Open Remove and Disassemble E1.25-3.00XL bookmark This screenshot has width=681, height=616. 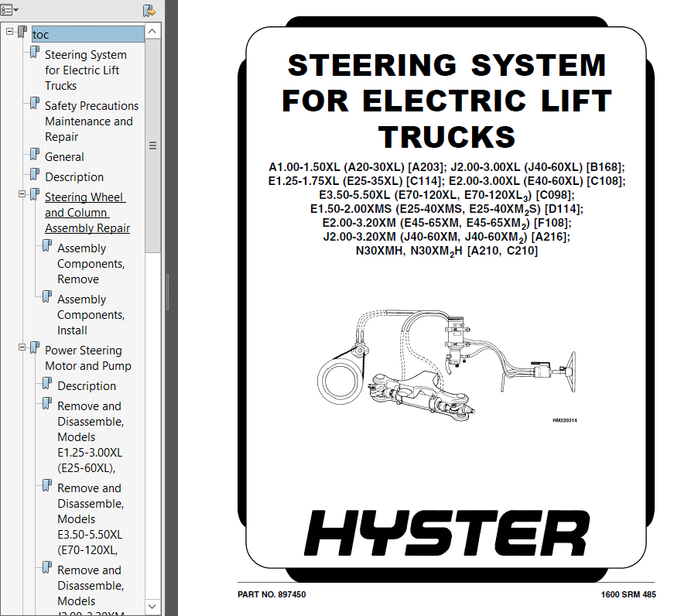(x=91, y=437)
